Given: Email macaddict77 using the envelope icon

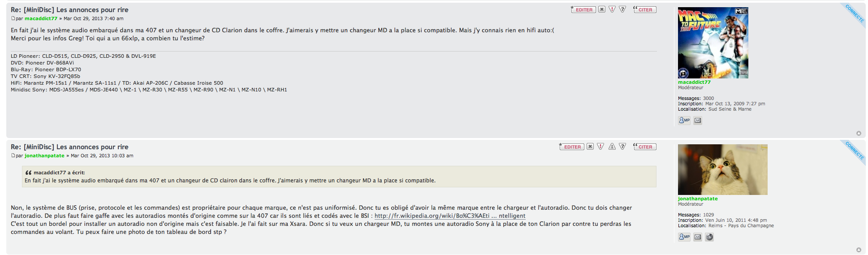Looking at the screenshot, I should tap(698, 120).
